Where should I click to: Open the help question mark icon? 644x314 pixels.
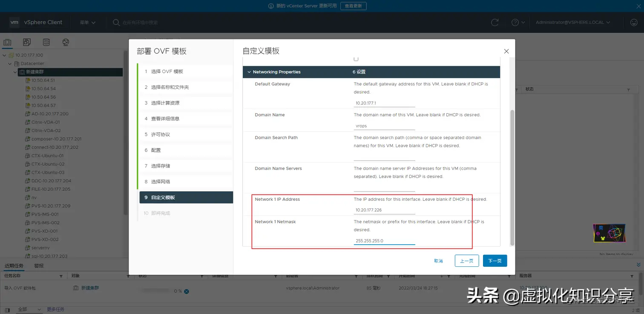[x=514, y=22]
